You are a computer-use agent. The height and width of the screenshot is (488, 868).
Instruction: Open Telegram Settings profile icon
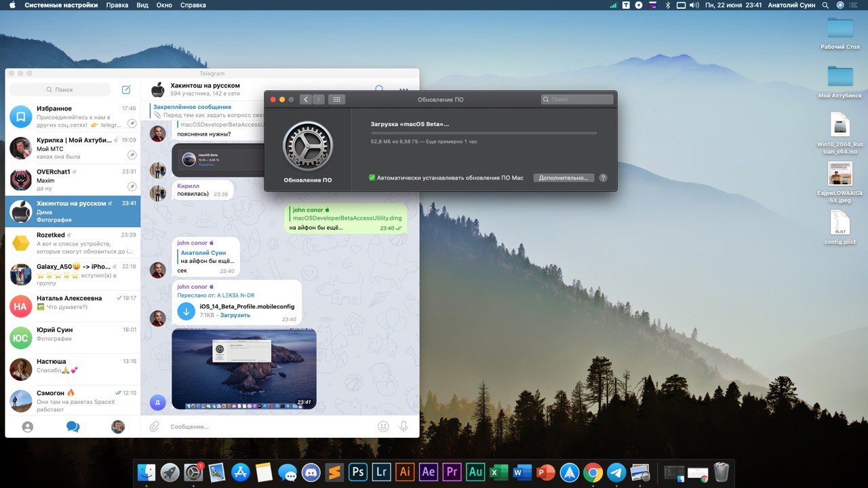point(118,427)
